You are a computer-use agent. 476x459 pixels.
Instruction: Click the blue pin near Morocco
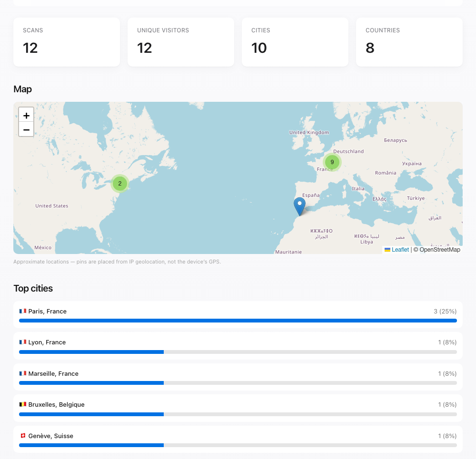click(299, 206)
